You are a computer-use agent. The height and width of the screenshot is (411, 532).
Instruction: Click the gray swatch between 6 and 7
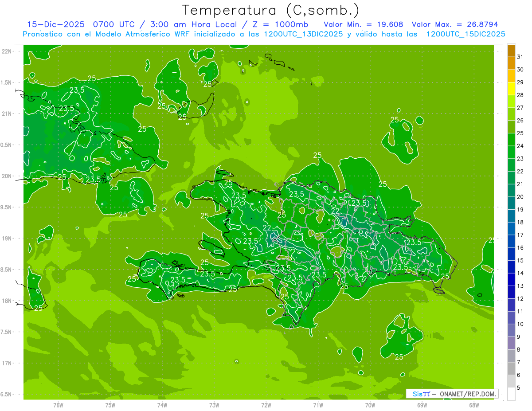point(511,368)
